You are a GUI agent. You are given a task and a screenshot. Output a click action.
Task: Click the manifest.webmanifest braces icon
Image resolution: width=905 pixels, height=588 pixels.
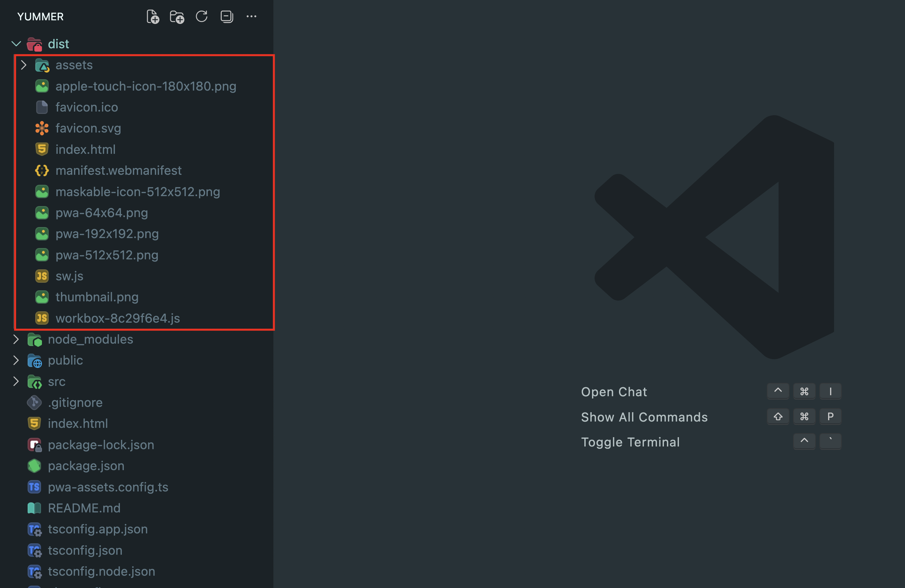pos(42,170)
